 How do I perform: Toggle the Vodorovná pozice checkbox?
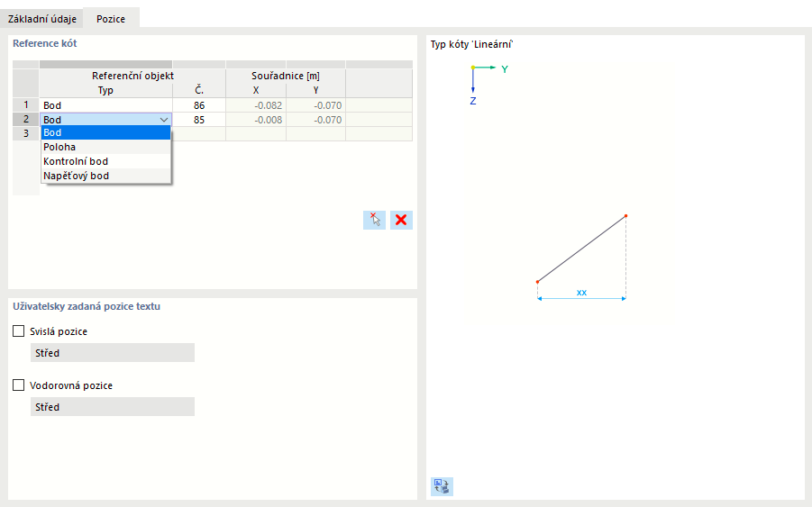19,385
